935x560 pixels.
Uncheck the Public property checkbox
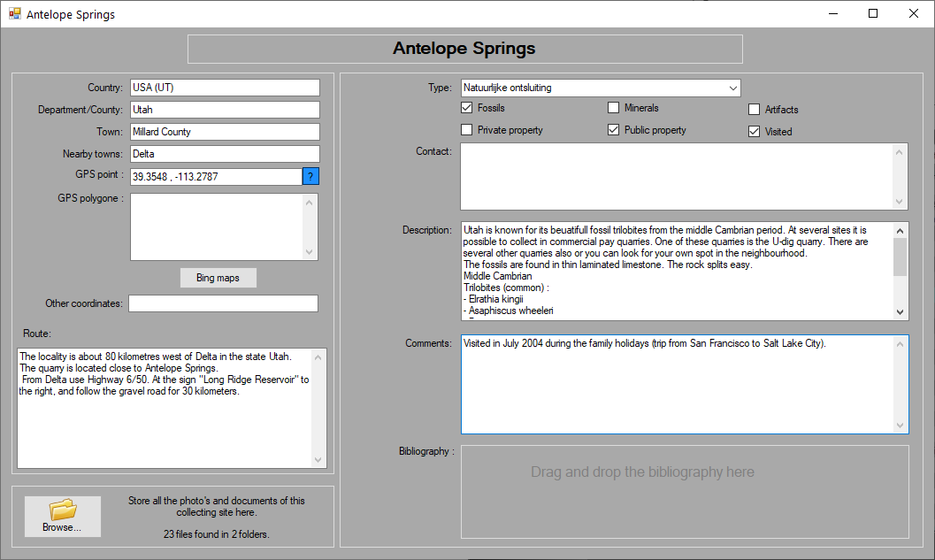point(614,130)
